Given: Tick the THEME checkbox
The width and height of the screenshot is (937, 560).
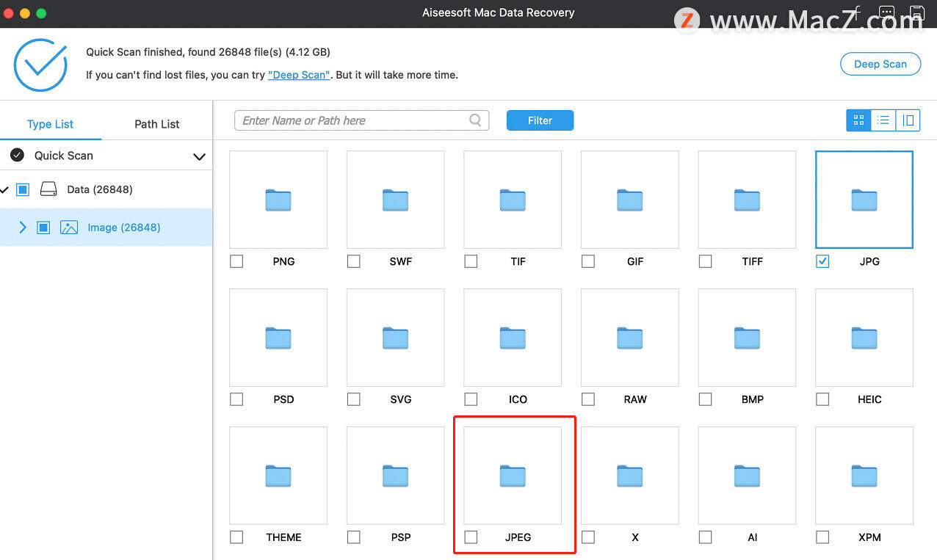Looking at the screenshot, I should click(236, 537).
